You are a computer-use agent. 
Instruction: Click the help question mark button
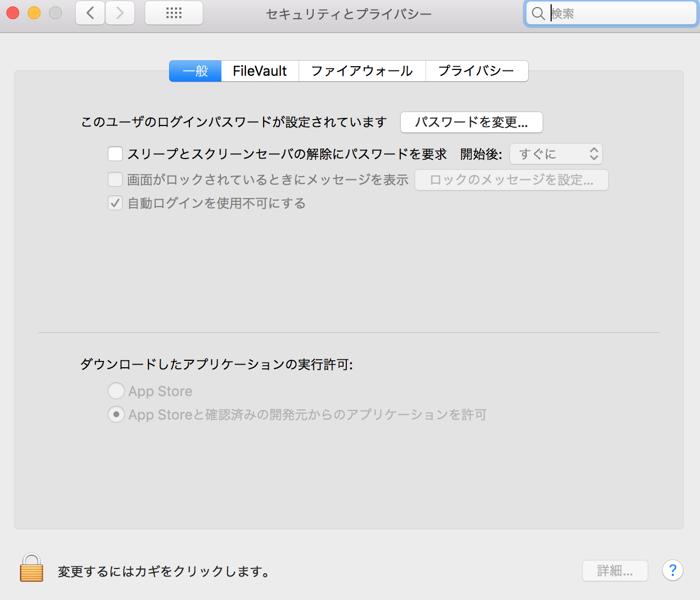[x=672, y=571]
